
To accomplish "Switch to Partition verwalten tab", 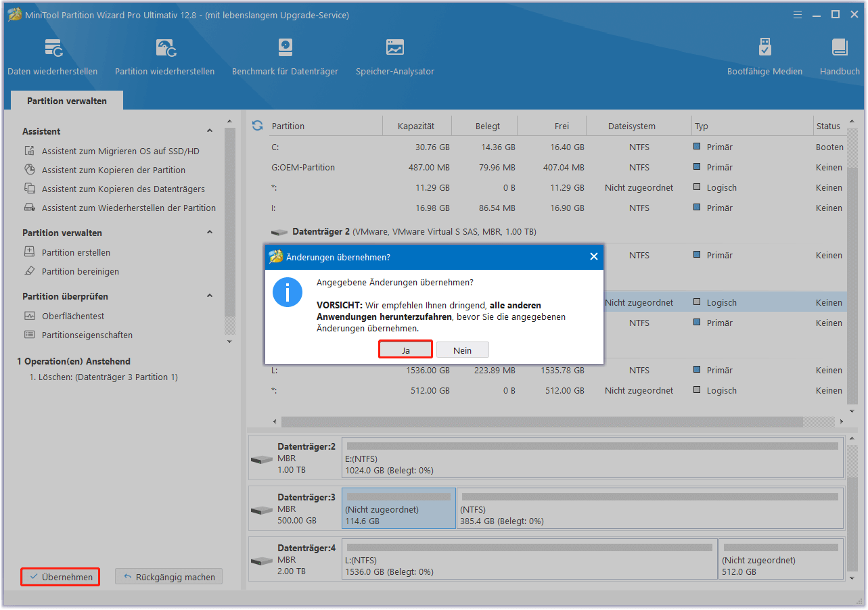I will [x=67, y=101].
